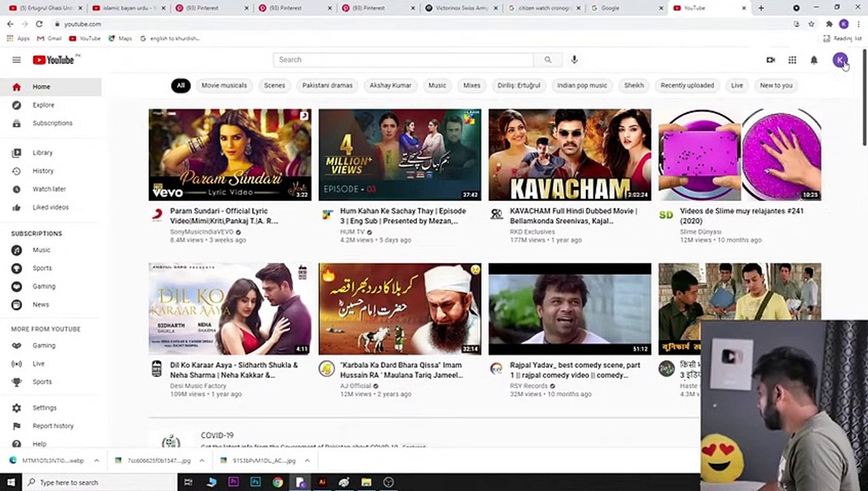Open the Dil Ko Karaar Aaya thumbnail
Image resolution: width=868 pixels, height=491 pixels.
tap(230, 309)
